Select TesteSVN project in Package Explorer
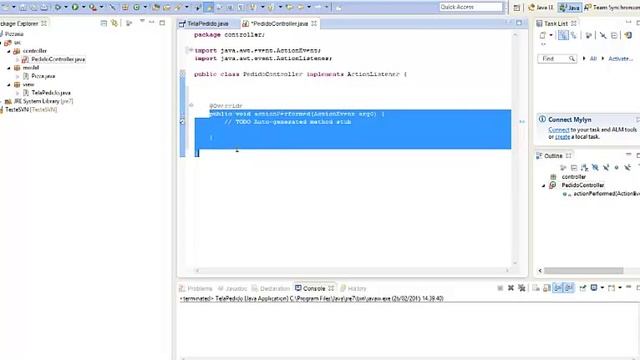640x360 pixels. click(31, 110)
